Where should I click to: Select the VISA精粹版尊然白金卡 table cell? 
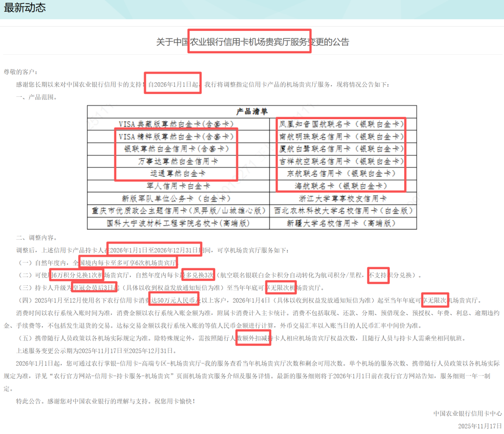click(178, 136)
